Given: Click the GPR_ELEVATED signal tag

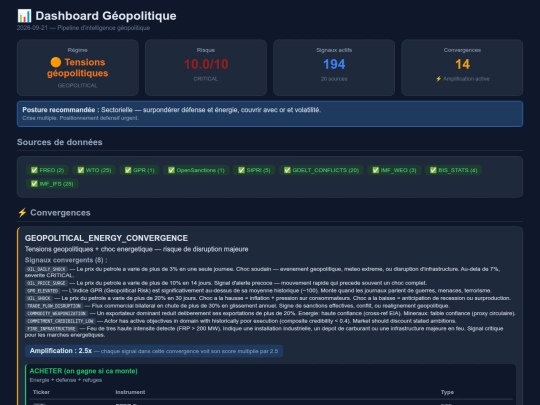Looking at the screenshot, I should [x=42, y=291].
